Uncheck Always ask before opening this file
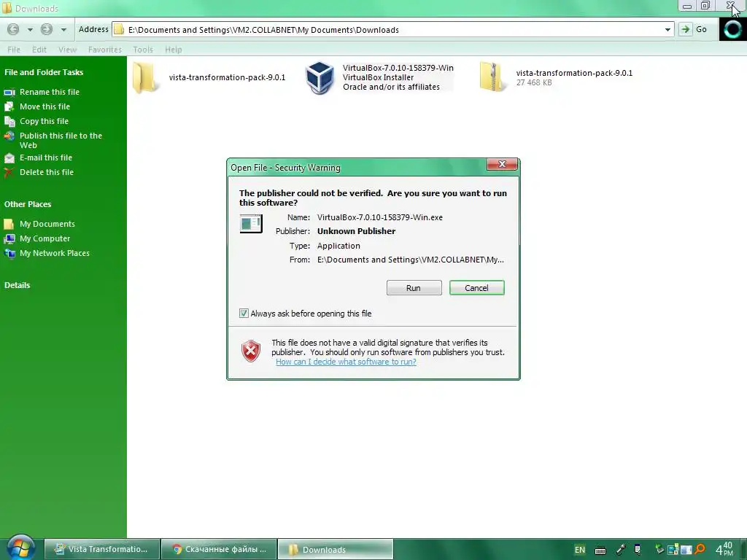The width and height of the screenshot is (747, 560). (x=244, y=314)
